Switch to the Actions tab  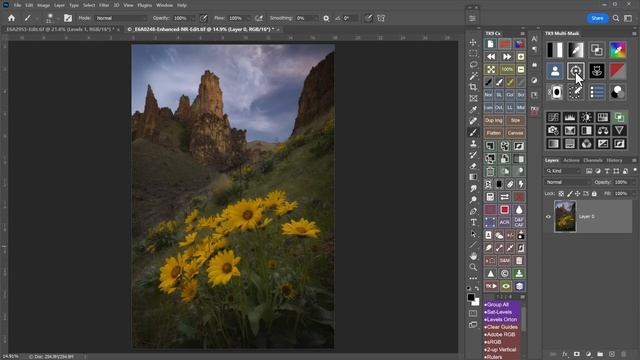point(571,160)
